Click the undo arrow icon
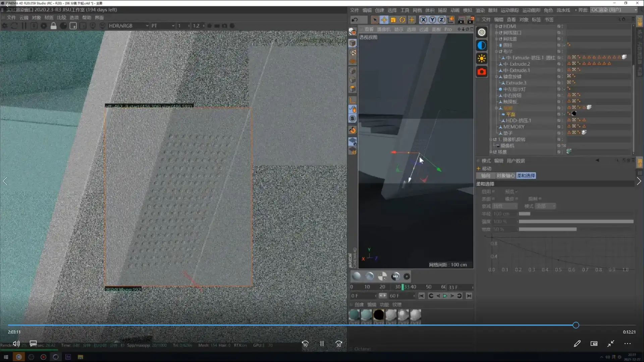 pyautogui.click(x=355, y=20)
